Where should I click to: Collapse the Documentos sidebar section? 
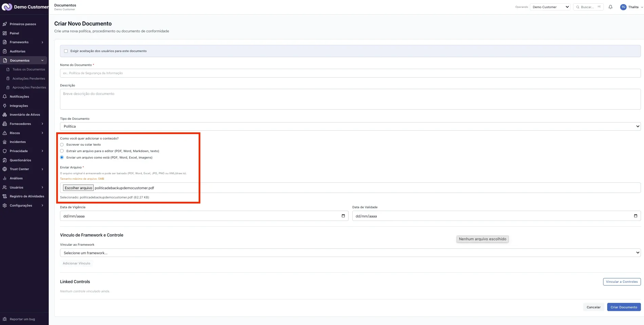click(42, 60)
